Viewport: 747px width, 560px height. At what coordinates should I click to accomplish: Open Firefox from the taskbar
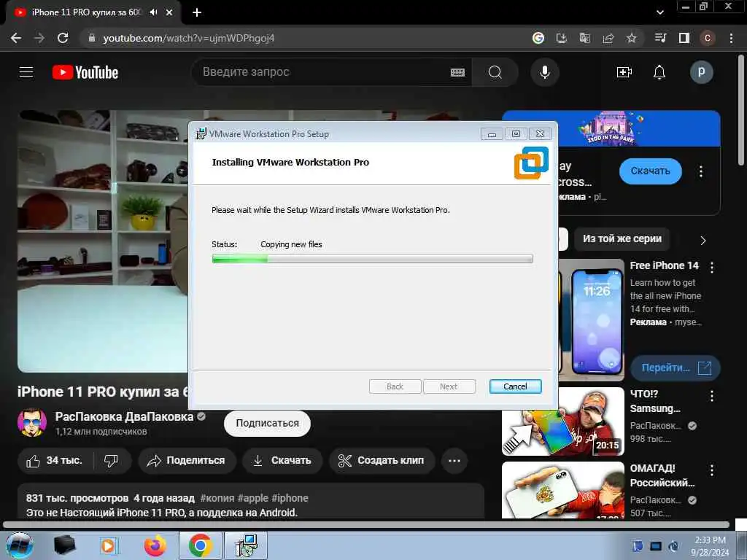[x=155, y=545]
